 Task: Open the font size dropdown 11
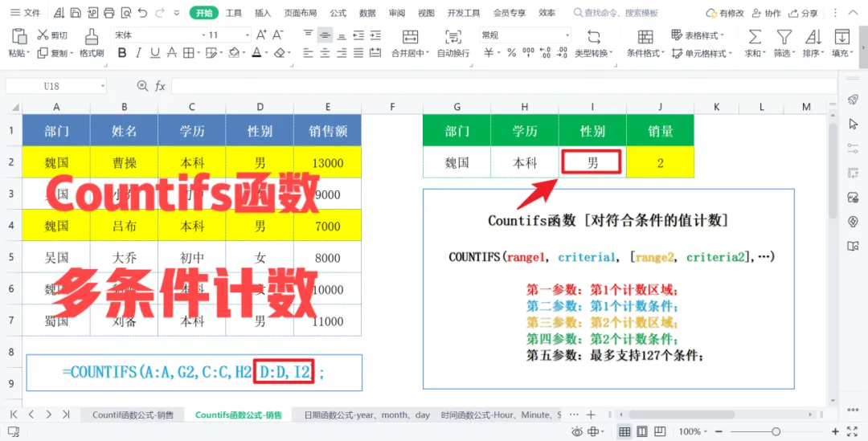(248, 35)
